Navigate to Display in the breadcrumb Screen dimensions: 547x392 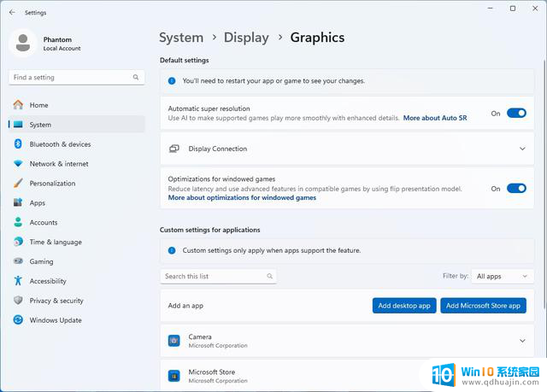(x=246, y=38)
